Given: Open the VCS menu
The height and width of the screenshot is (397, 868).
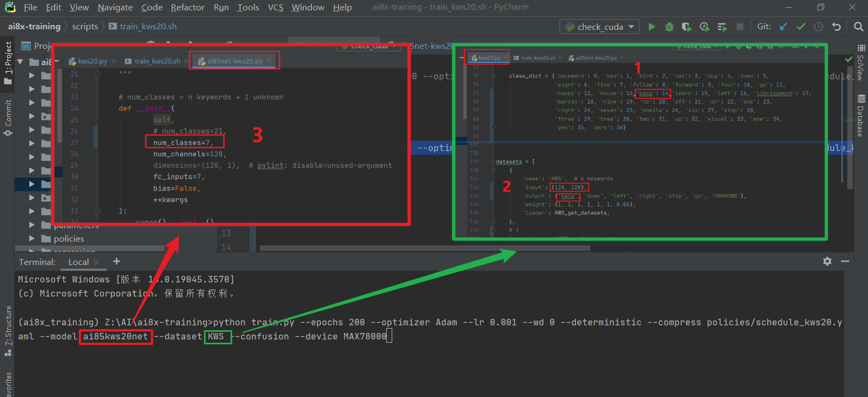Looking at the screenshot, I should (276, 8).
